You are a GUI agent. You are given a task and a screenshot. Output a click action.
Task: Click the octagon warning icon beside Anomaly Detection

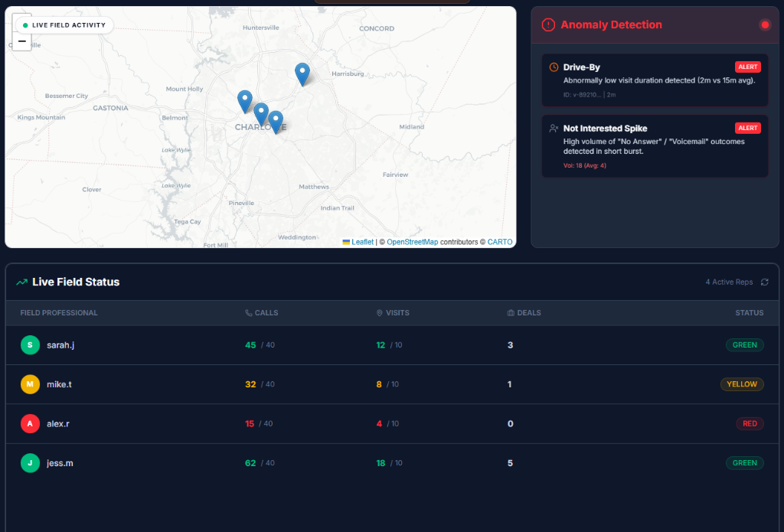548,24
